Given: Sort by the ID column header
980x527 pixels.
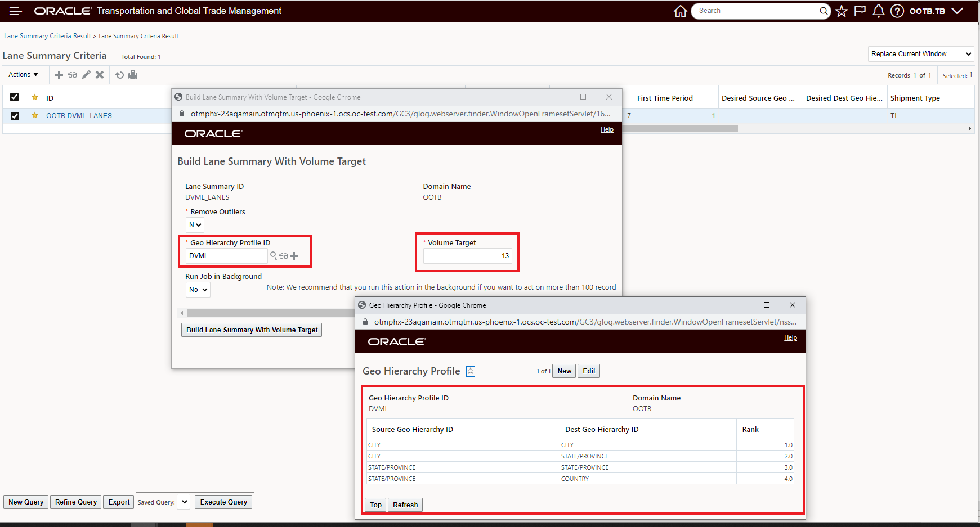Looking at the screenshot, I should pos(50,98).
